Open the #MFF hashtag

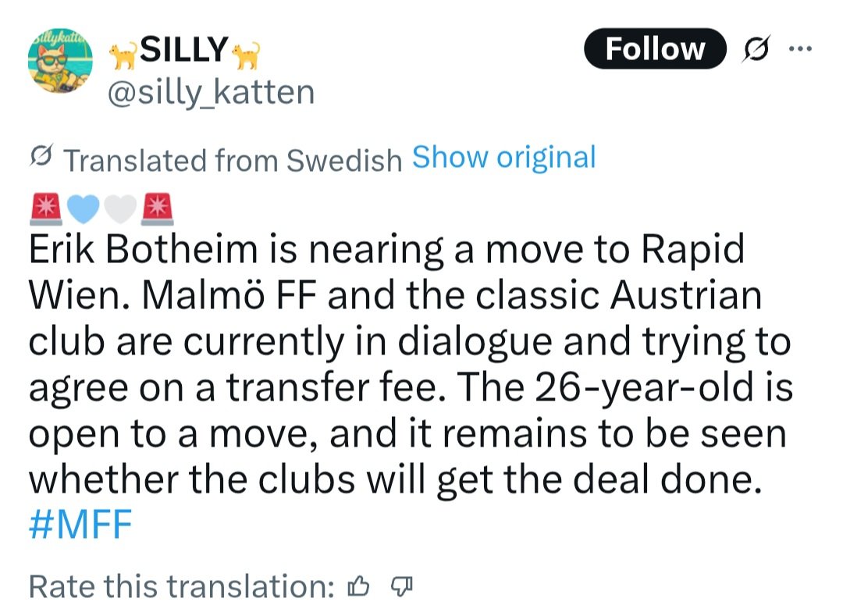pos(80,524)
